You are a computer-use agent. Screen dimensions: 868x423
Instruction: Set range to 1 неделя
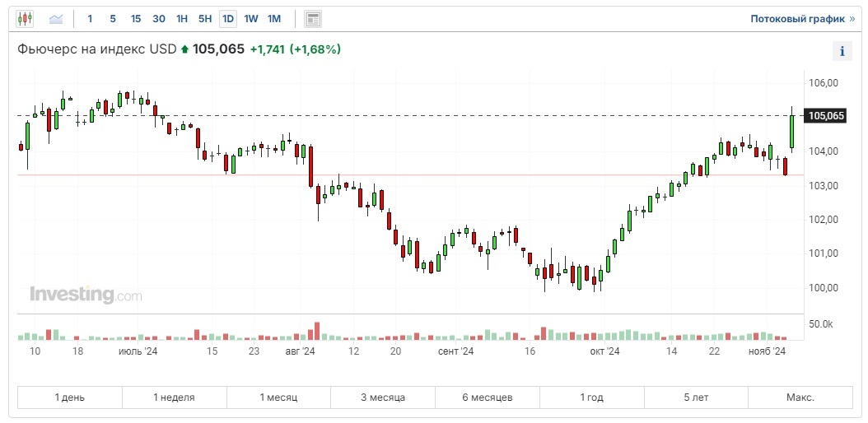pos(175,397)
